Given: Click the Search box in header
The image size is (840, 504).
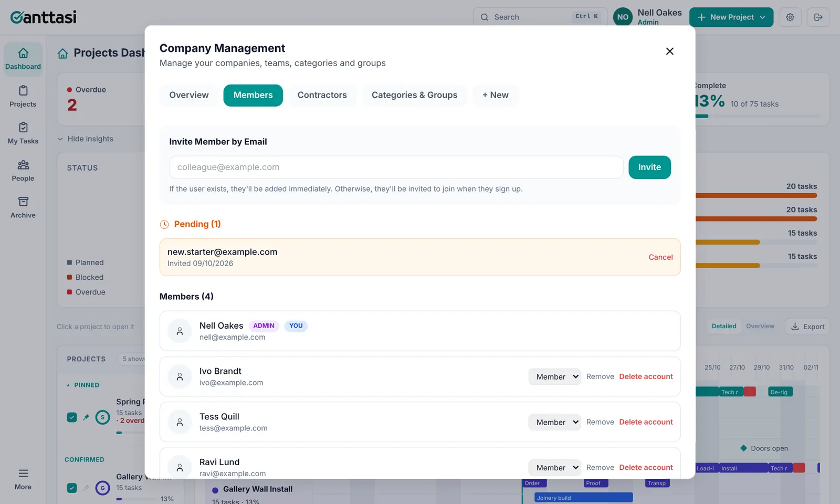Looking at the screenshot, I should tap(540, 17).
